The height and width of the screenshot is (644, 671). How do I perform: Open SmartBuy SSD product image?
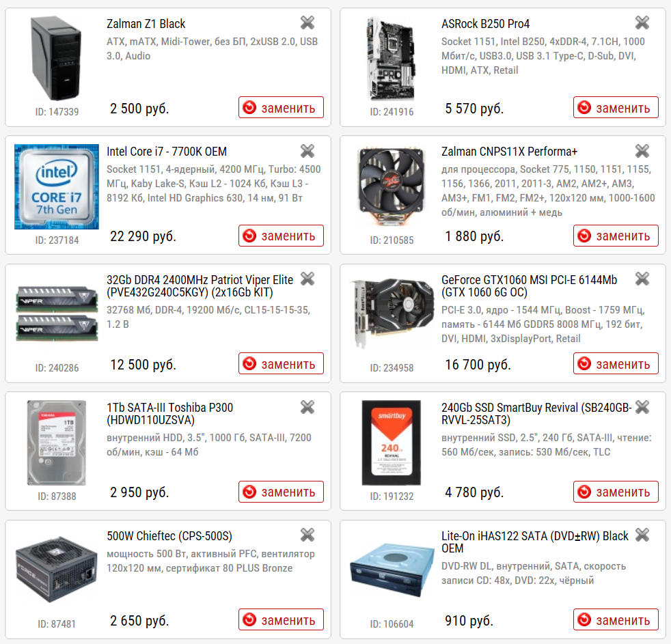click(x=392, y=443)
